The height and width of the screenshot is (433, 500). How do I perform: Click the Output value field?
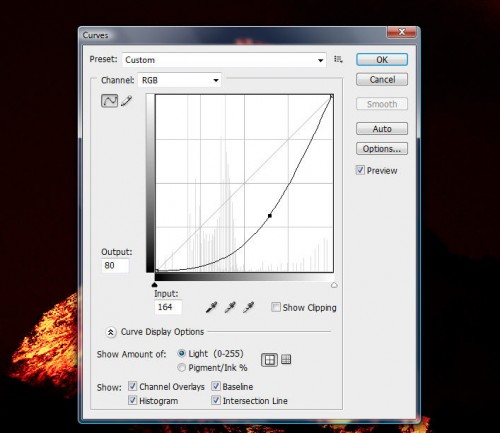pyautogui.click(x=115, y=266)
